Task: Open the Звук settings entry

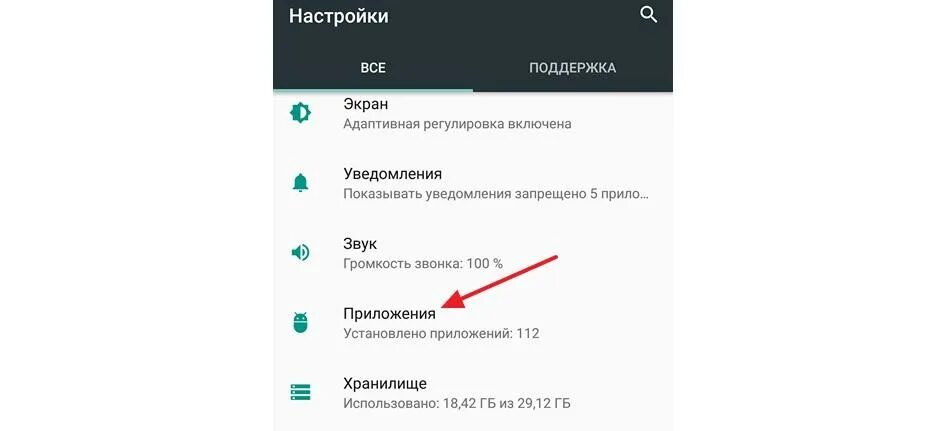Action: [x=473, y=253]
